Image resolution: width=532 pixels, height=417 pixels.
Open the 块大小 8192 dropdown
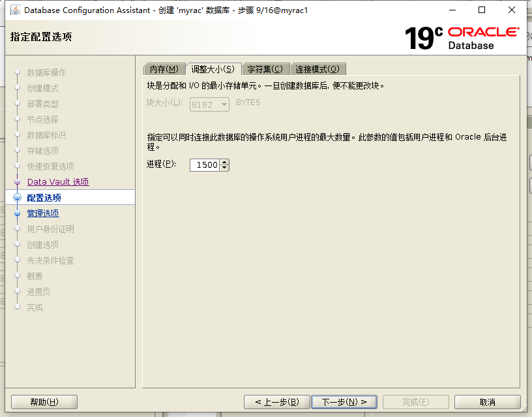click(209, 104)
